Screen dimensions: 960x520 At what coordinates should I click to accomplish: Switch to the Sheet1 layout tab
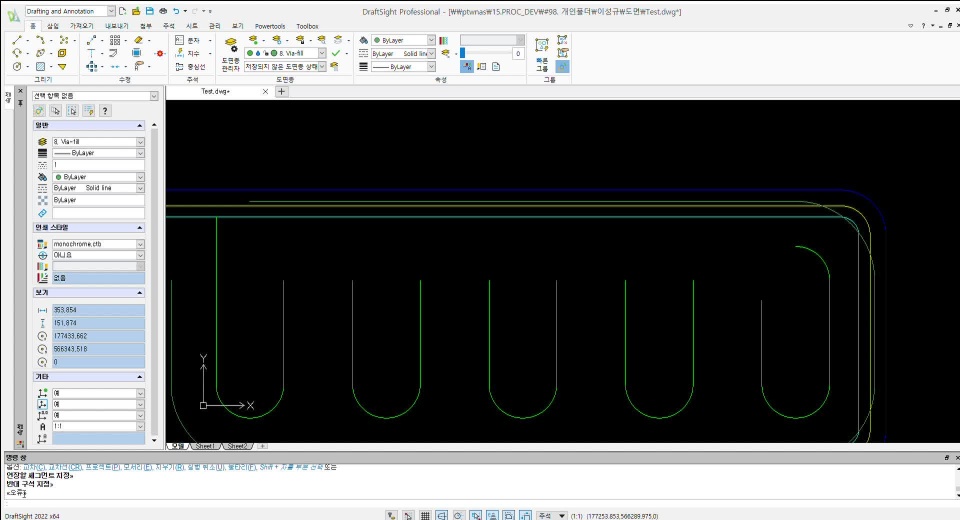(x=207, y=446)
